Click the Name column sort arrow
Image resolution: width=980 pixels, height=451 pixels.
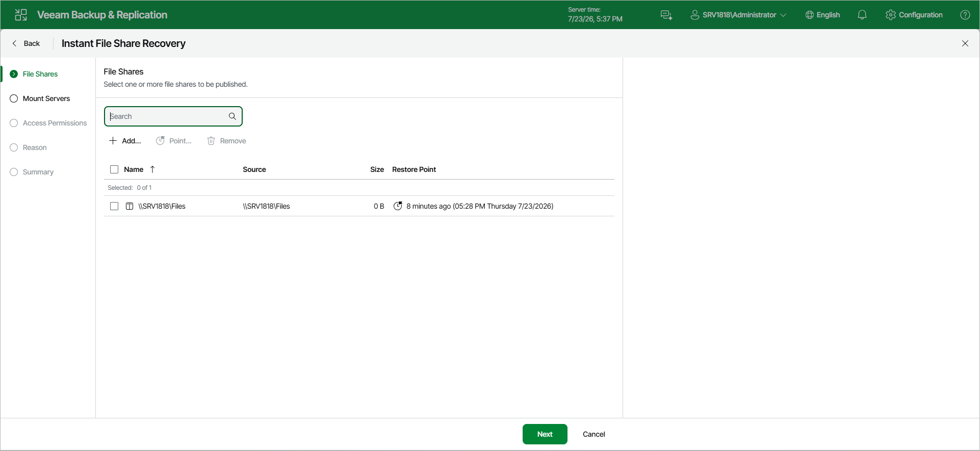(152, 169)
